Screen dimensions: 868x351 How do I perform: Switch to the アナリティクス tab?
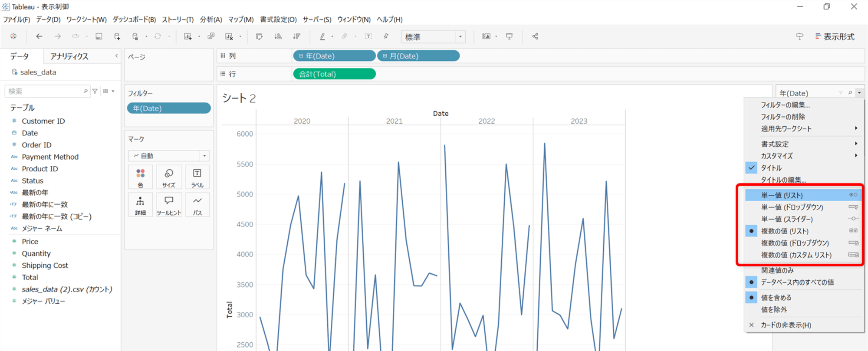point(69,56)
